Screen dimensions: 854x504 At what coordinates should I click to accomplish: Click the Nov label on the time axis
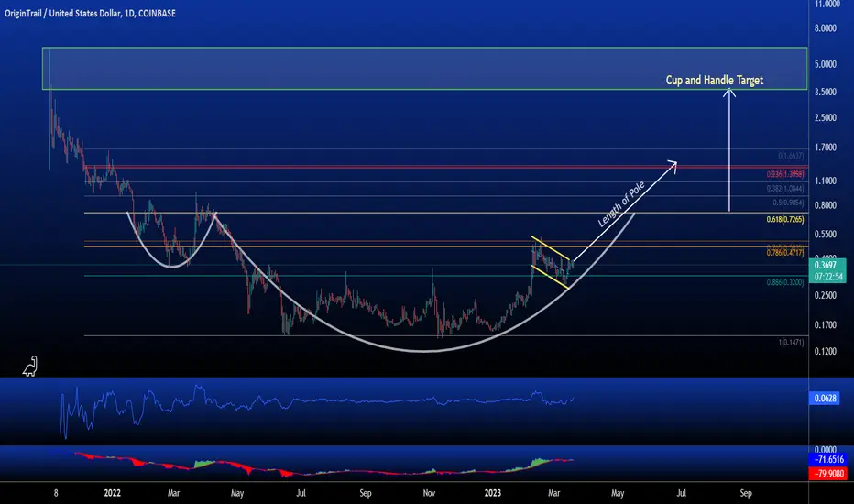pos(429,493)
